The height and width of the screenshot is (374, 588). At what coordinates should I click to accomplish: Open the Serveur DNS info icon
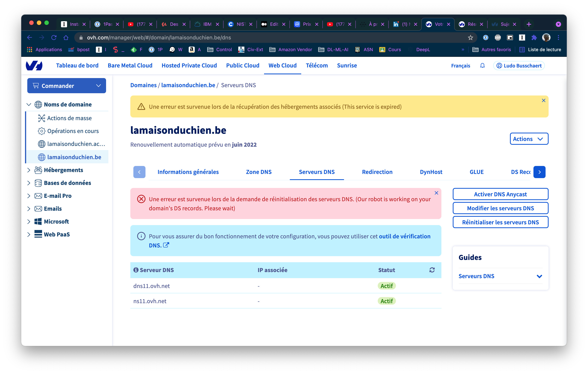136,270
